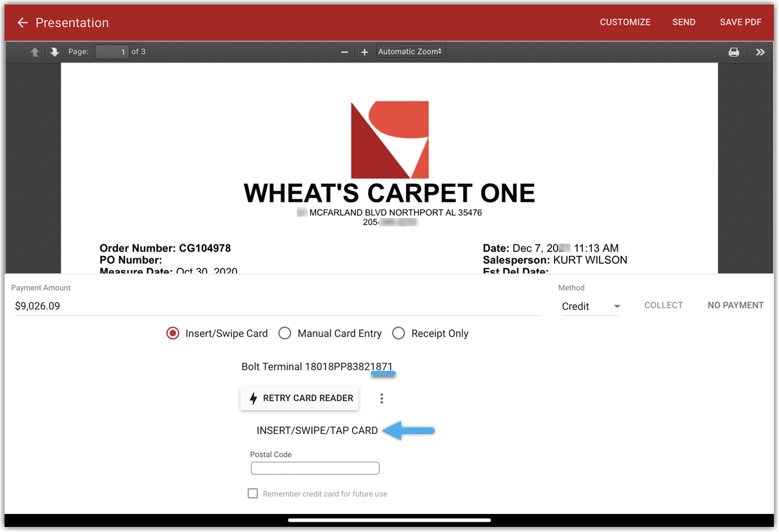Click the WHEAT'S CARPET ONE heading
Image resolution: width=779 pixels, height=532 pixels.
point(389,193)
